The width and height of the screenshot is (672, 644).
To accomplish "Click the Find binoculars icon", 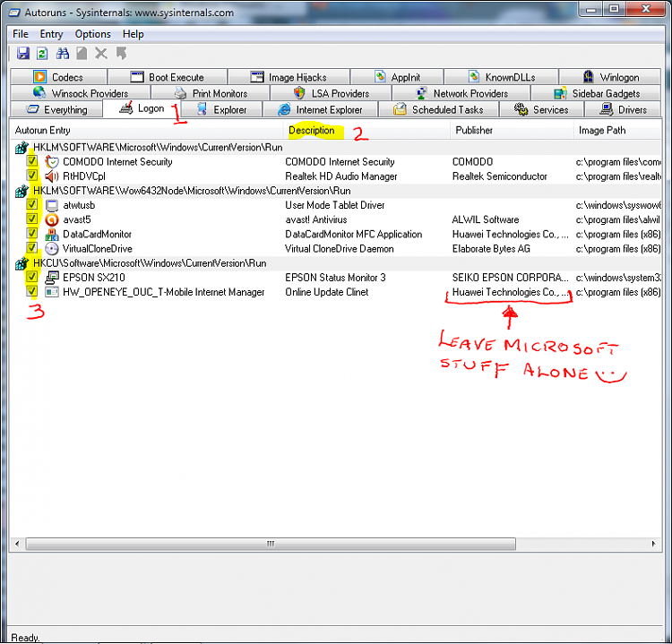I will (x=63, y=54).
